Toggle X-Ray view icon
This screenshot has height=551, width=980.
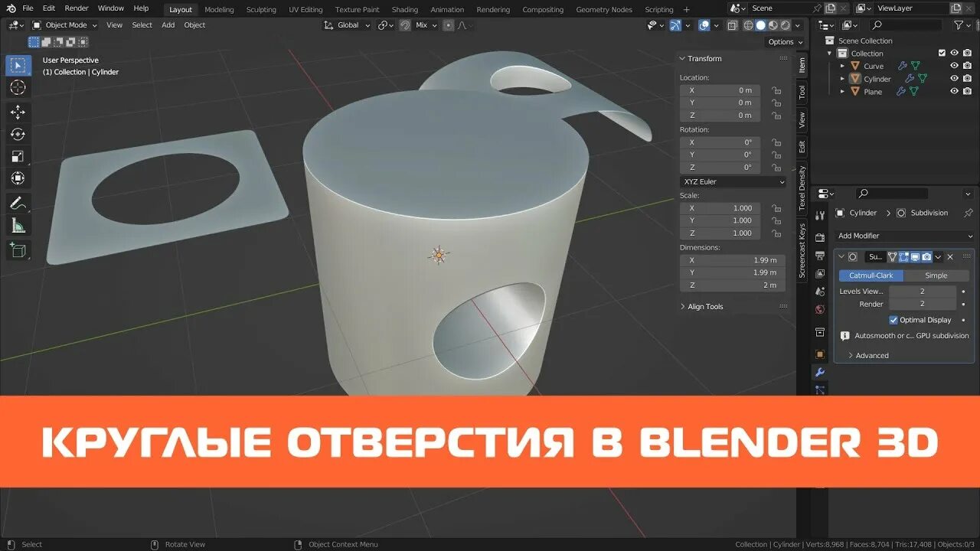[732, 25]
